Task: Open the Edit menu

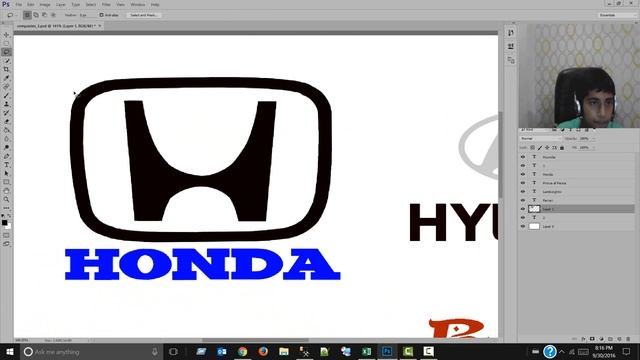Action: pos(31,4)
